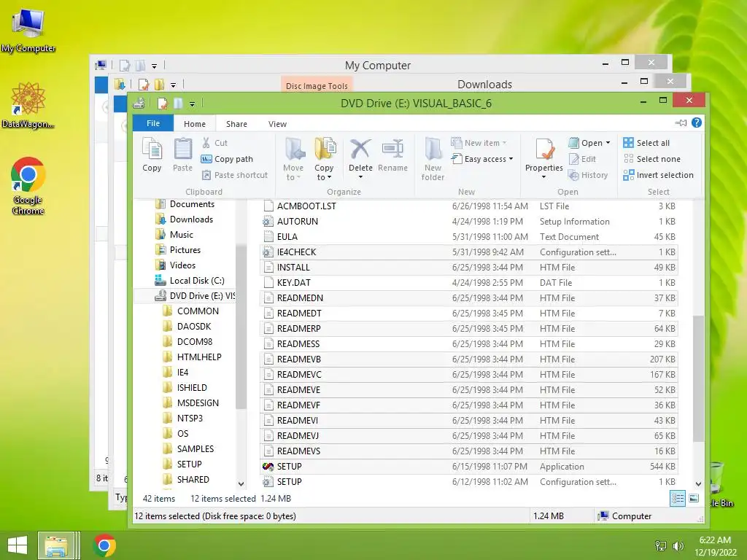The height and width of the screenshot is (560, 747).
Task: Create a New folder from ribbon
Action: (433, 159)
